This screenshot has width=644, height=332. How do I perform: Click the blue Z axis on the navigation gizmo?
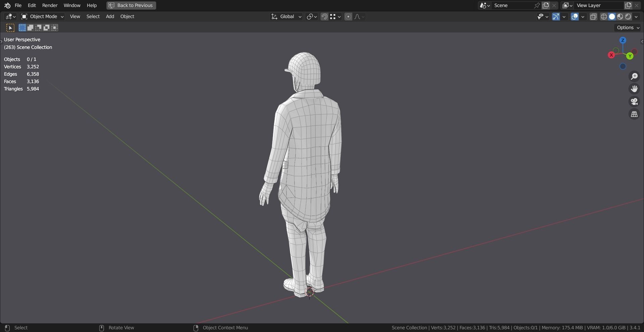tap(623, 40)
